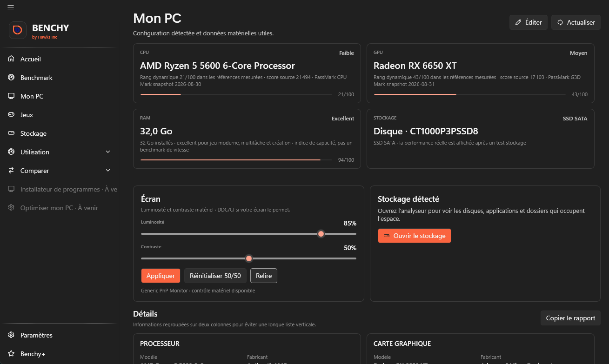Click the Jeux gamepad icon
Screen dimensions: 609x364
tap(11, 115)
